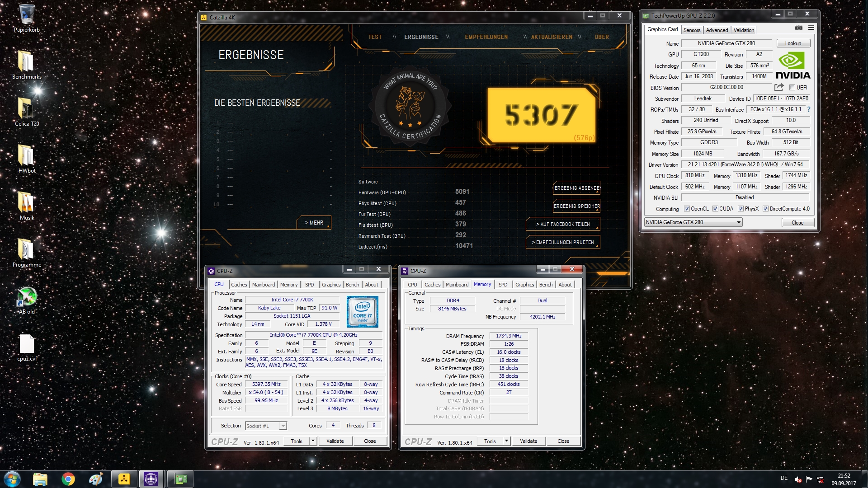This screenshot has height=488, width=868.
Task: Click the GPU Name field NVIDIA GeForce GTX 280
Action: [x=726, y=43]
